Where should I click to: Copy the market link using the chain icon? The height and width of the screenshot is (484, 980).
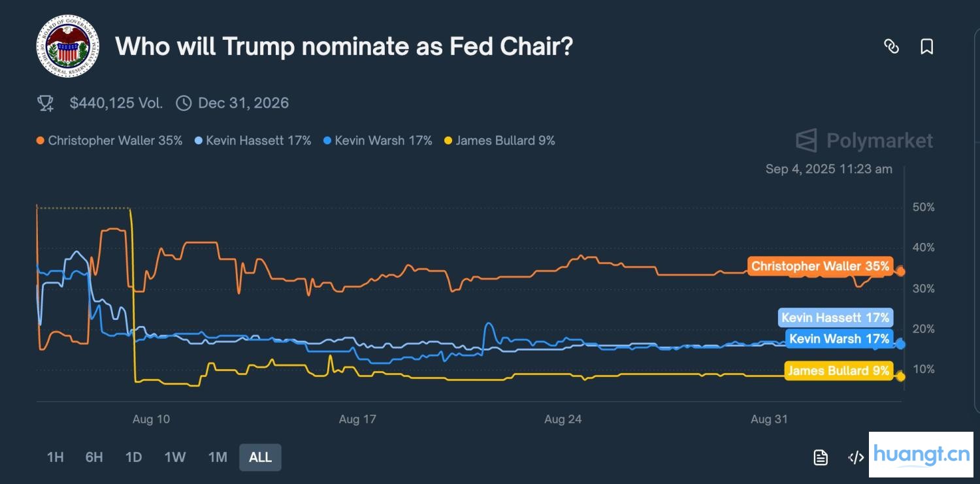[x=891, y=46]
